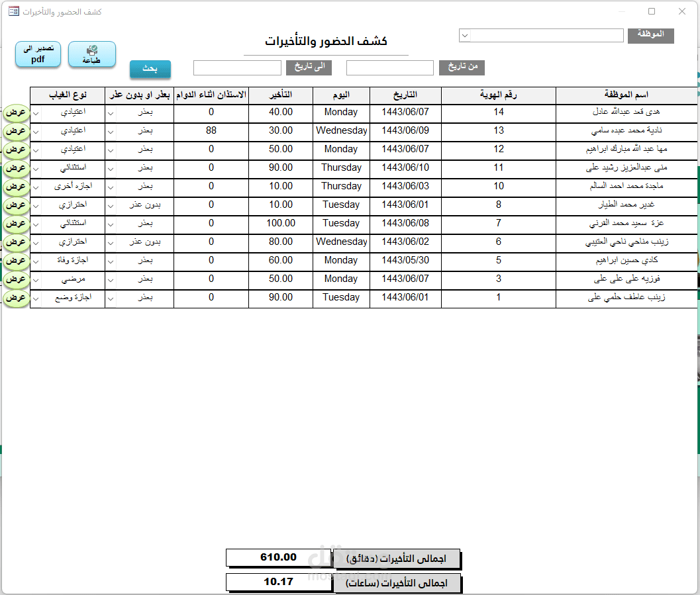700x595 pixels.
Task: Click the date 1443/06/10 cell
Action: point(405,167)
